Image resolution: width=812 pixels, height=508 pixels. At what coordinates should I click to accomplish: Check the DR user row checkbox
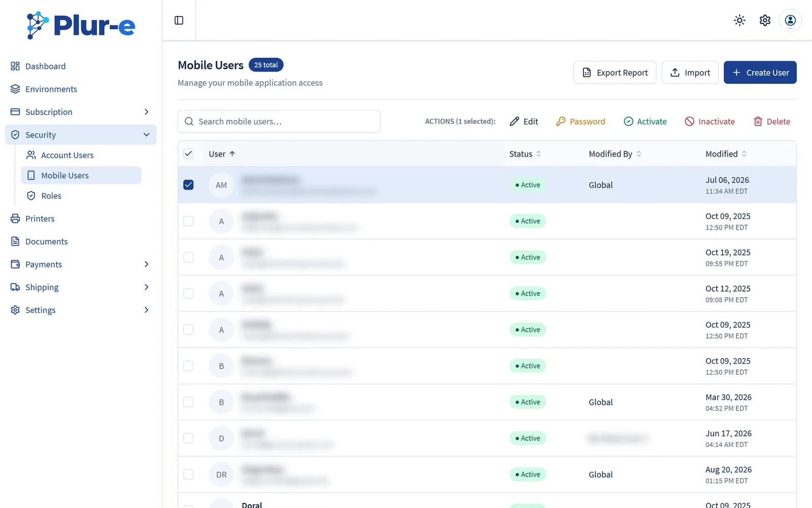(x=188, y=474)
